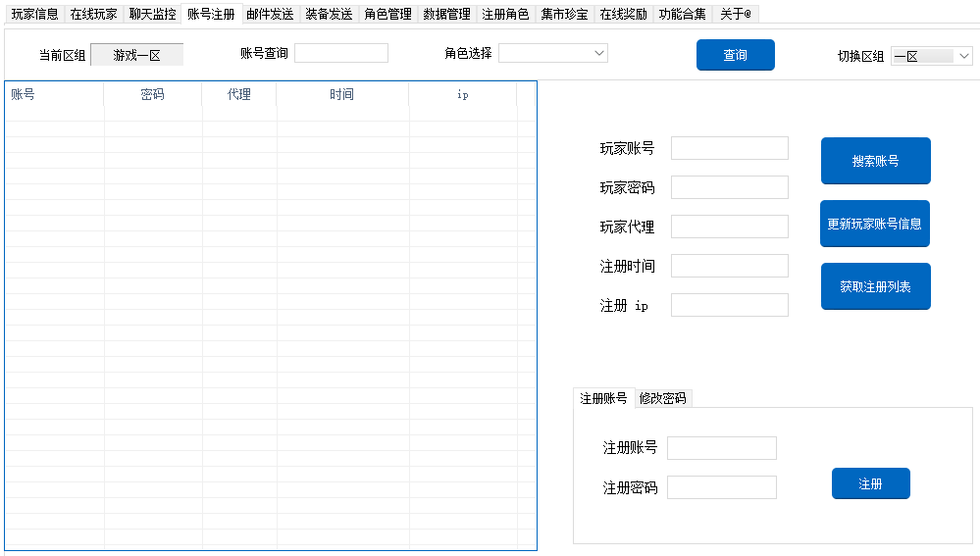Click the 获取注册列表 button

pos(876,286)
